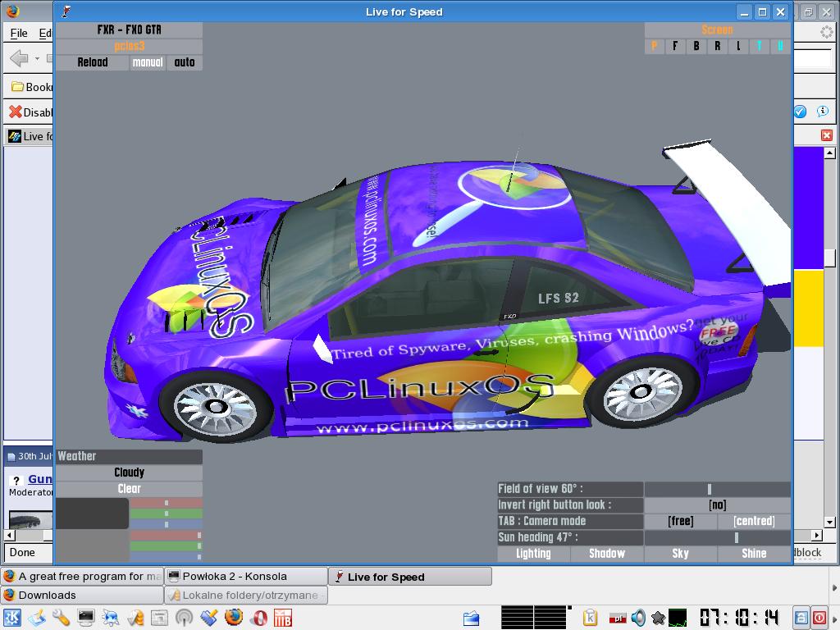This screenshot has height=630, width=840.
Task: Open Firefox File menu
Action: point(19,33)
